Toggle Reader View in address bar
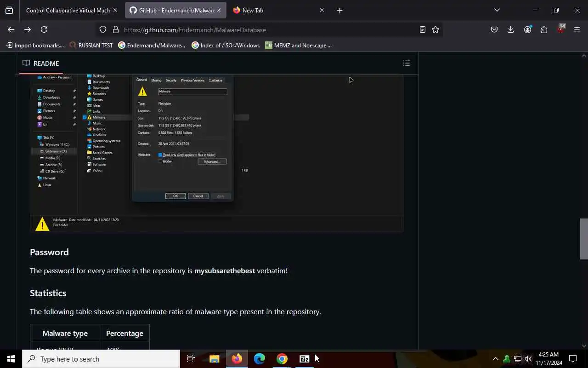This screenshot has height=368, width=588. coord(422,29)
